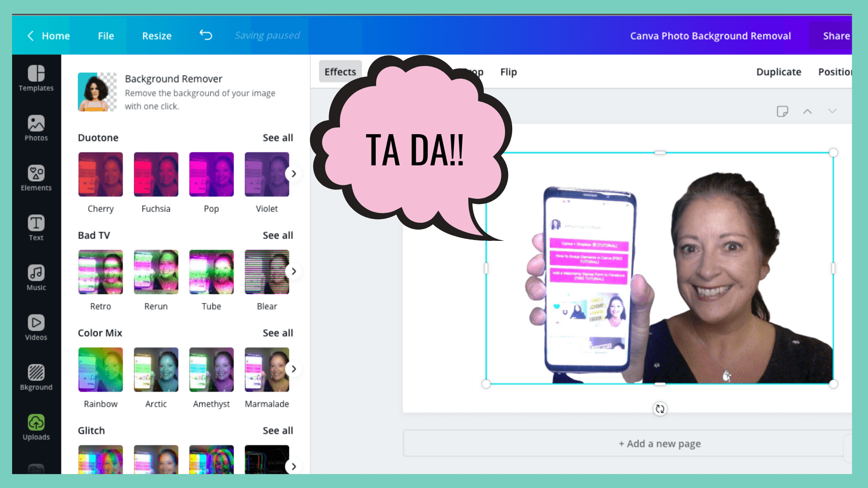Click the bottom-left corner handle of selected image

tap(486, 384)
